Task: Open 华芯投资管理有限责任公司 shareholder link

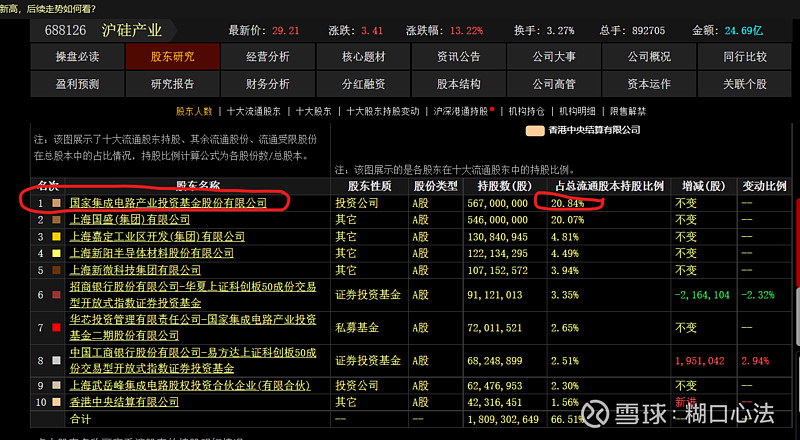Action: tap(193, 328)
